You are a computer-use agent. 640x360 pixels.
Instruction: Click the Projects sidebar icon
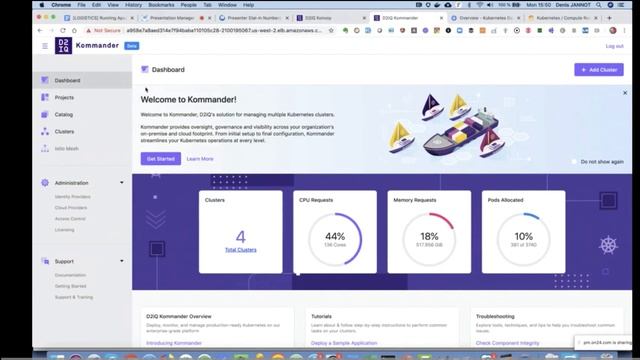45,97
